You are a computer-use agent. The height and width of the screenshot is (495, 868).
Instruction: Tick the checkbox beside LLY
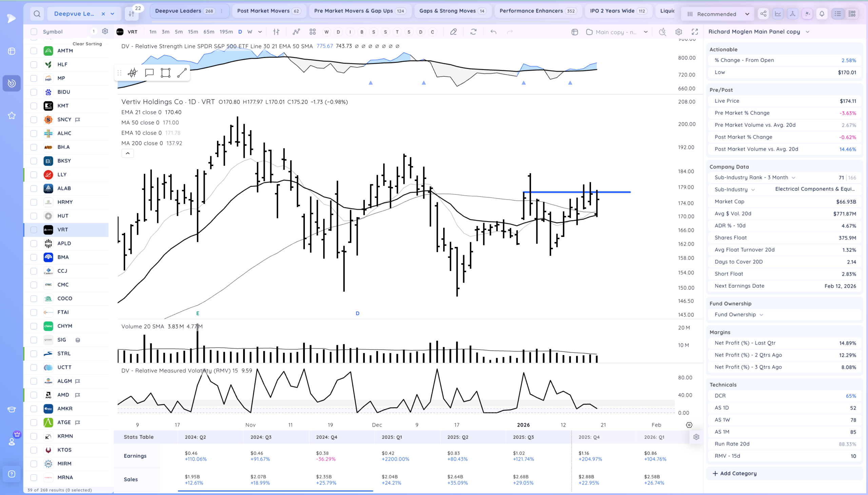pos(34,175)
